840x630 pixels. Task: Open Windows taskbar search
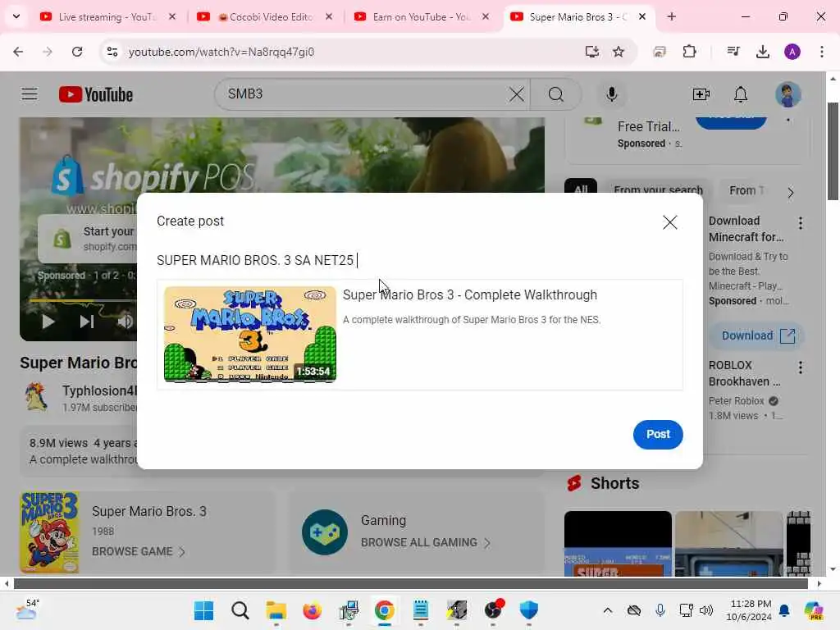(240, 610)
